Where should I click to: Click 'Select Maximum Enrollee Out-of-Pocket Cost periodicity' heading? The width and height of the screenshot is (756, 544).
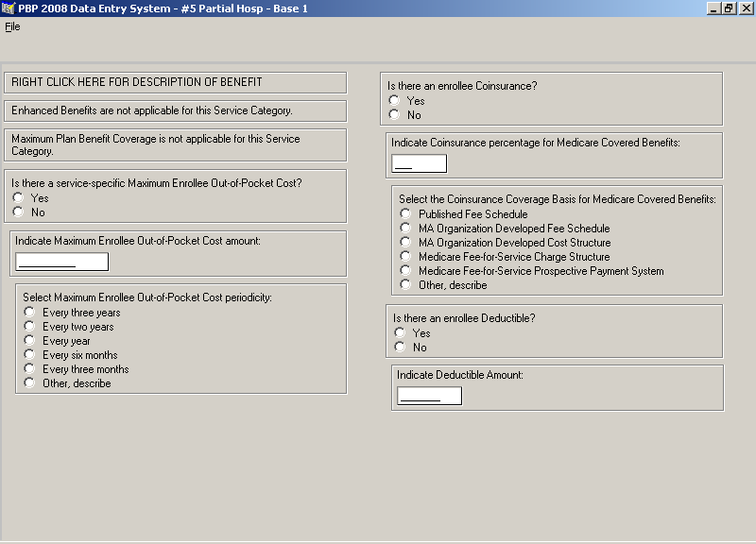[147, 297]
